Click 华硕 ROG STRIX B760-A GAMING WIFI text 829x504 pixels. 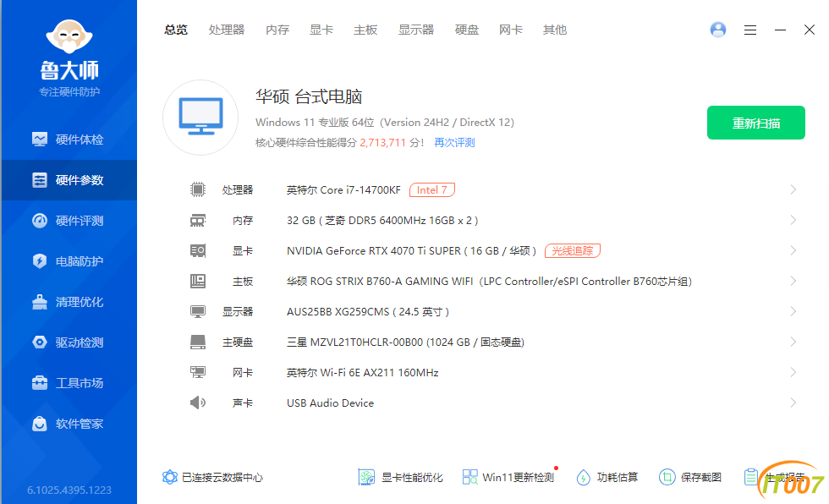380,281
